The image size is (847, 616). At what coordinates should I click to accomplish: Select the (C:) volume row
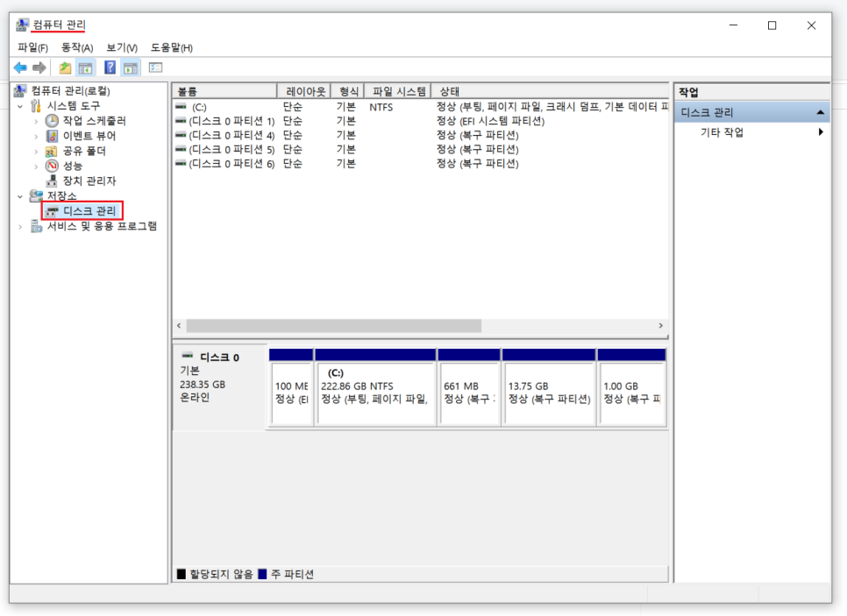pos(420,107)
